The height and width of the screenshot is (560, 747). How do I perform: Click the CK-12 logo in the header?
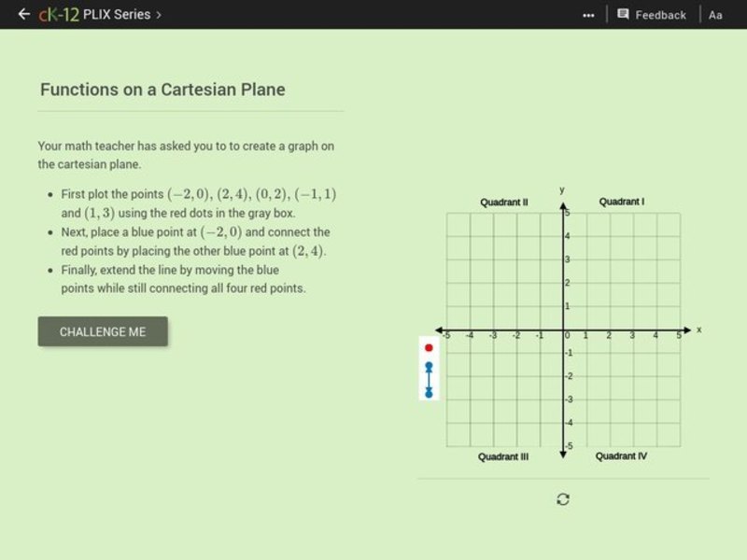point(58,14)
